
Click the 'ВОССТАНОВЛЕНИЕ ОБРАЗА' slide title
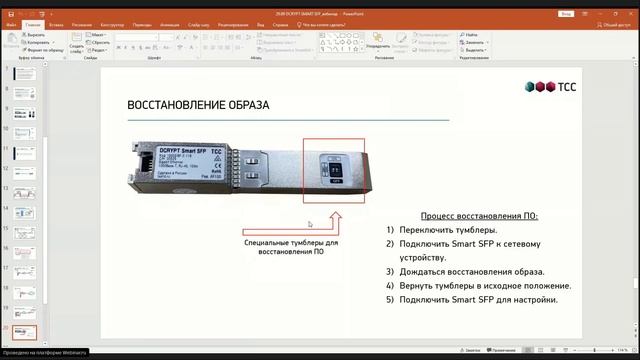(x=198, y=105)
